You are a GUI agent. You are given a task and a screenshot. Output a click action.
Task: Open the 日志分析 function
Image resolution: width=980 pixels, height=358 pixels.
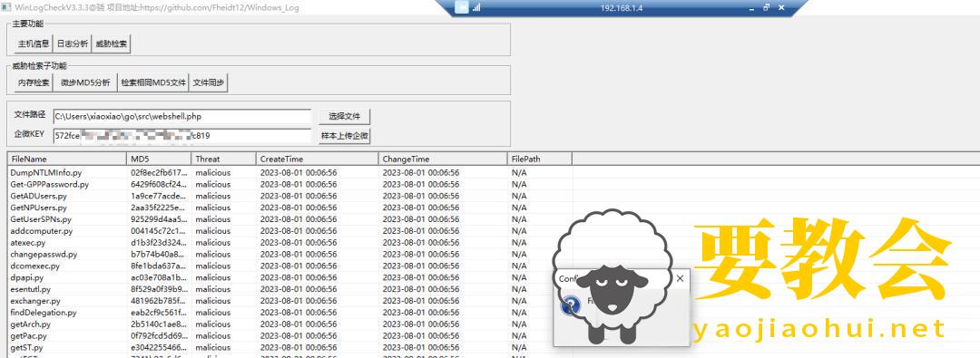point(73,44)
